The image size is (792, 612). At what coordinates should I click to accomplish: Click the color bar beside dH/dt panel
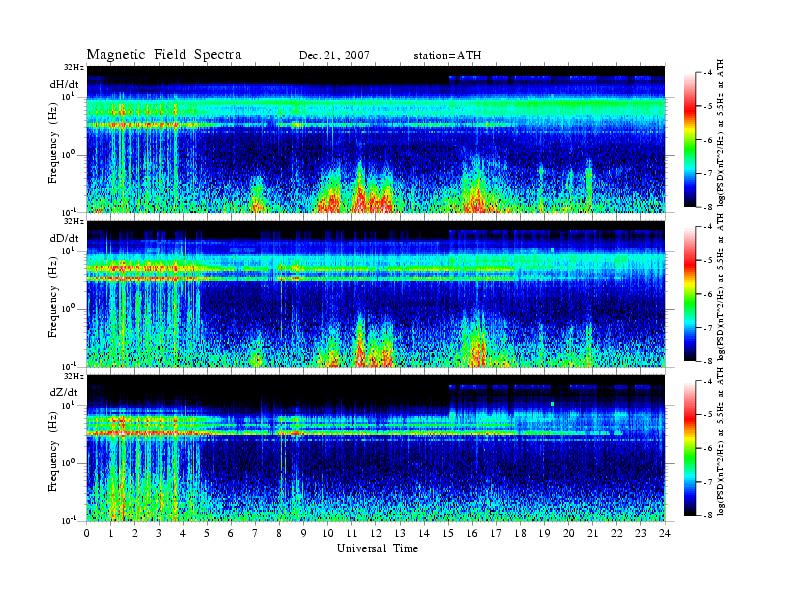689,140
